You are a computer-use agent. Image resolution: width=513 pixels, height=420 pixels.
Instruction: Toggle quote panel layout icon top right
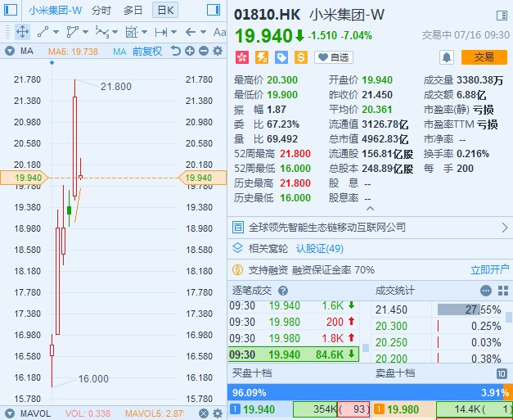502,15
